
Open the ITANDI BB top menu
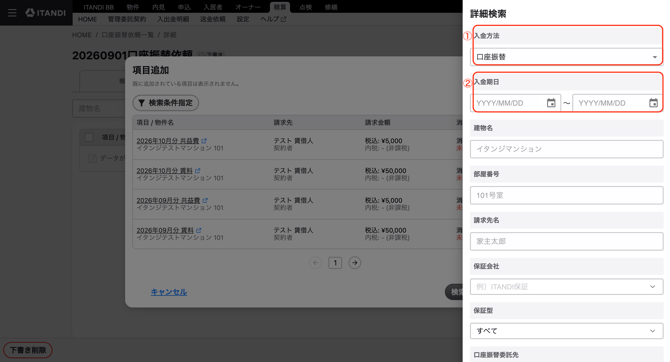click(98, 7)
